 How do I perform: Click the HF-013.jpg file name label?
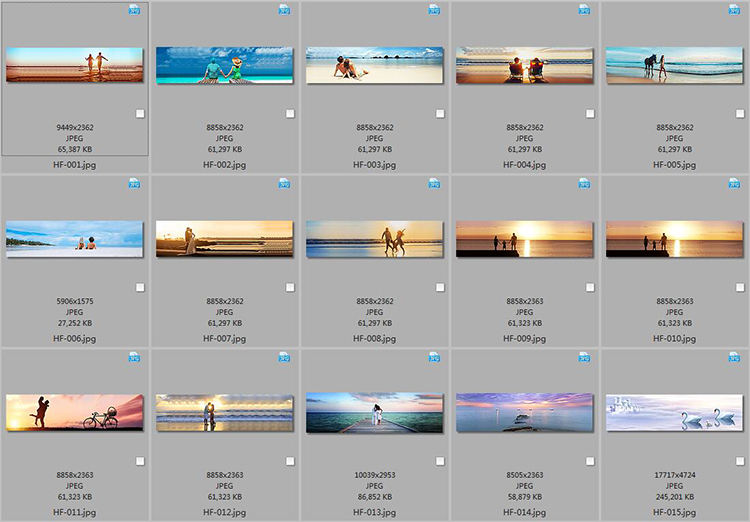click(x=375, y=512)
